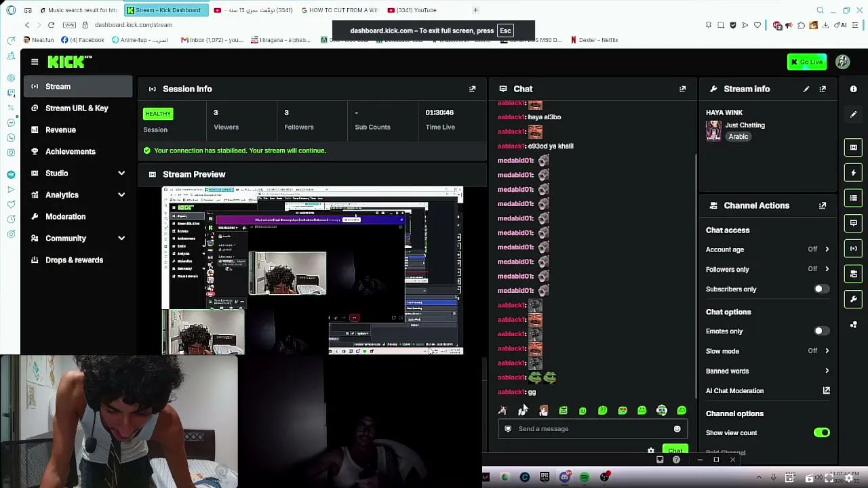Click the stream preview icon in the right rail

854,147
